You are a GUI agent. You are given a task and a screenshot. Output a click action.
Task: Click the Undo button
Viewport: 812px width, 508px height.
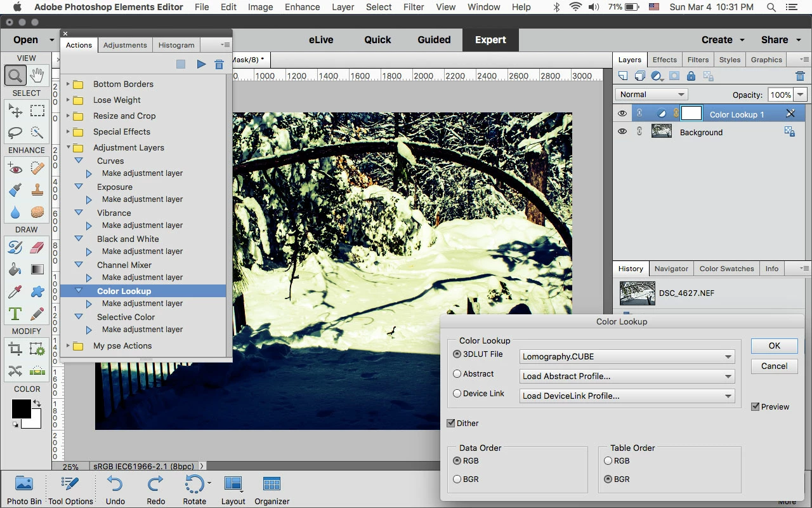tap(115, 490)
